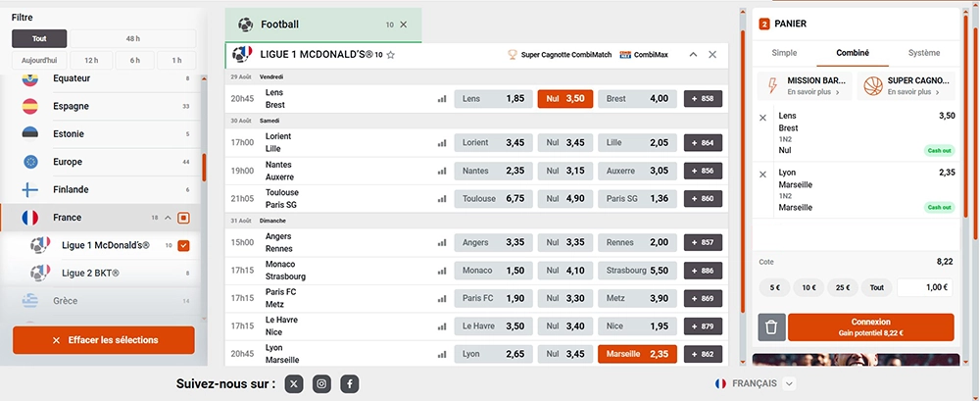This screenshot has height=401, width=980.
Task: Open Mission Bar... promo card
Action: [805, 85]
